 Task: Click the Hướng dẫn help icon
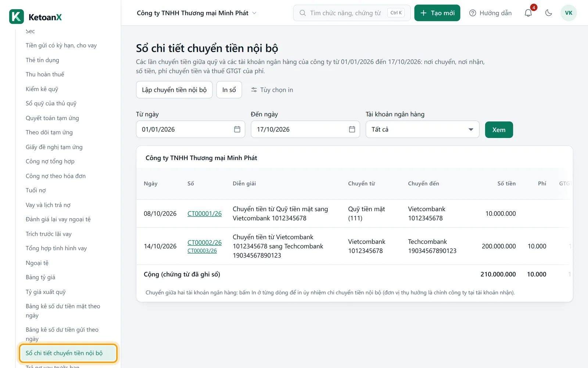coord(473,13)
